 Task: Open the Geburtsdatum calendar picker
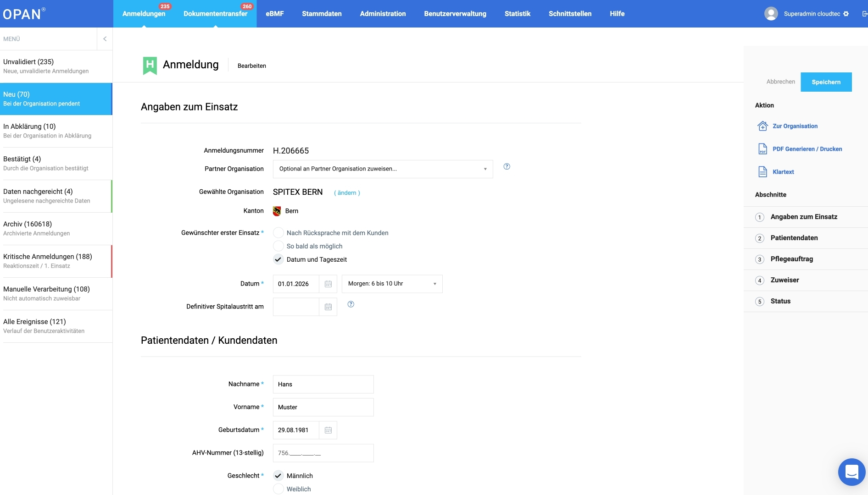328,430
